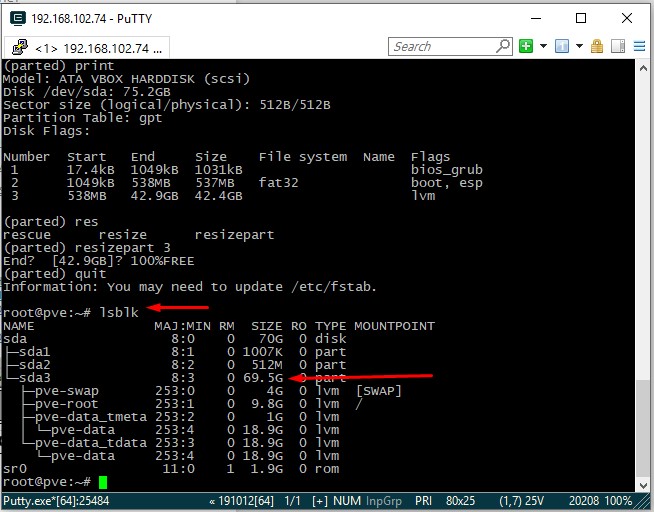This screenshot has height=512, width=654.
Task: Click the scrollbar down arrow
Action: 643,485
